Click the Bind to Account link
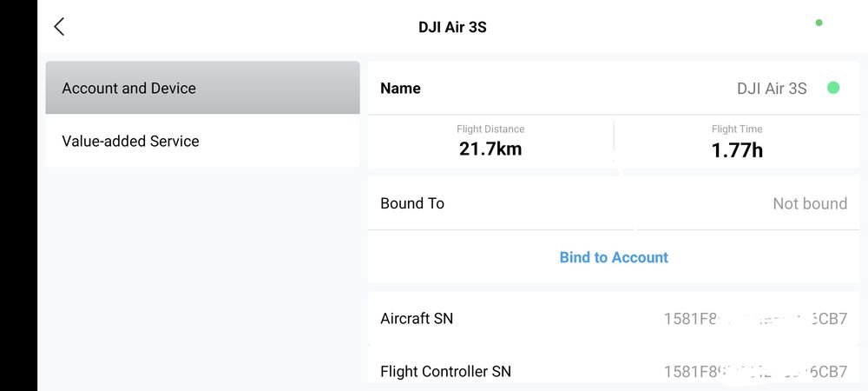 pos(614,257)
